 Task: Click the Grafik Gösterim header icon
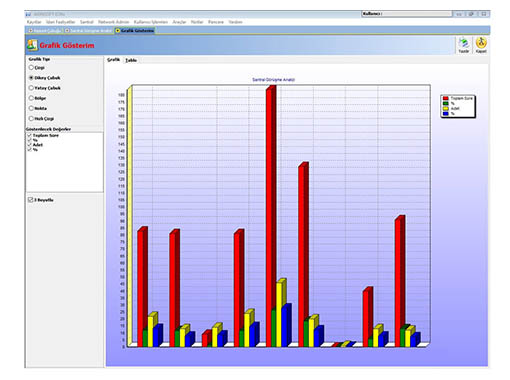tap(32, 45)
